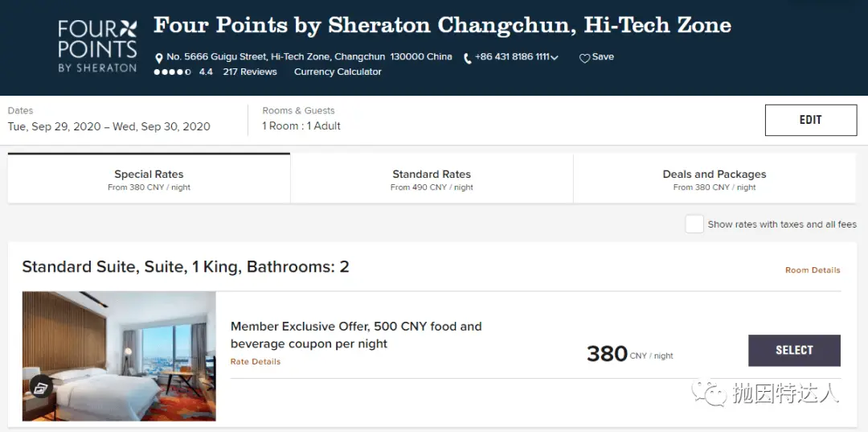Open the Deals and Packages tab
Screen dimensions: 868x432
pos(714,179)
